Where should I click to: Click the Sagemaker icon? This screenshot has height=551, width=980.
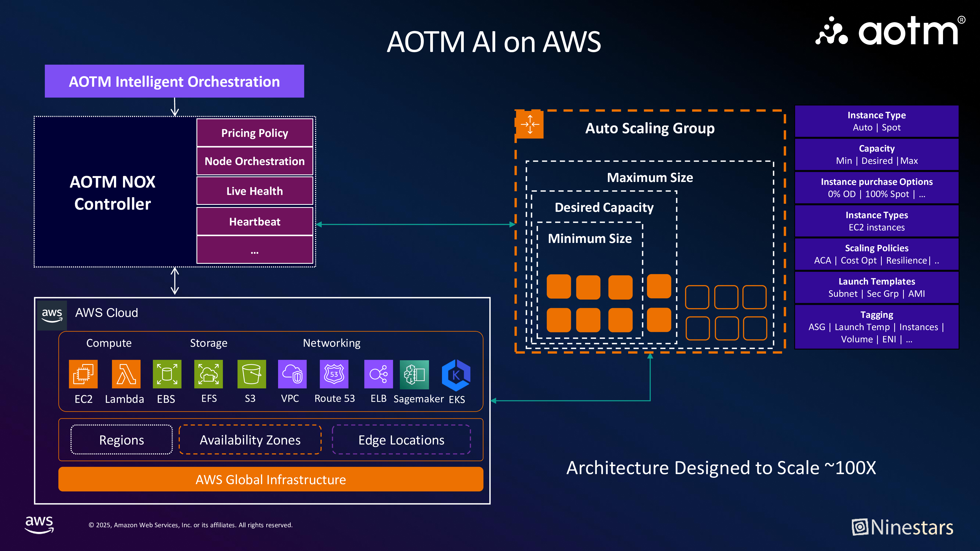click(x=414, y=375)
